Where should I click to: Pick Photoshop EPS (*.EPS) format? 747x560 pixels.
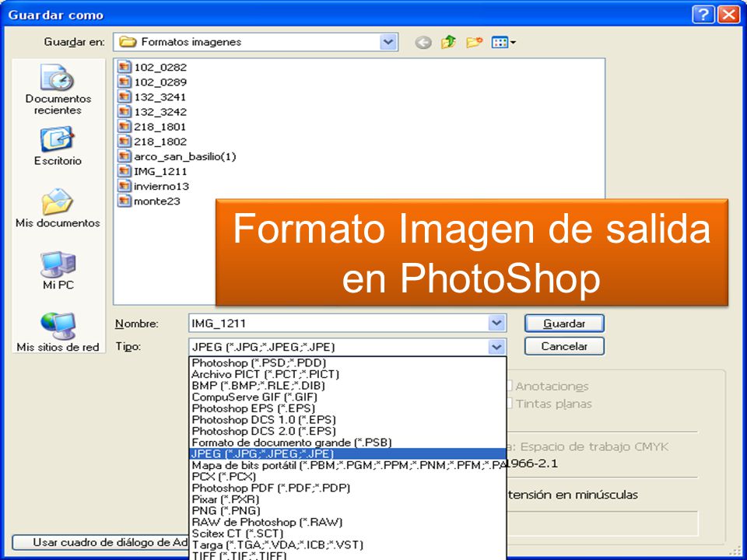pos(348,408)
